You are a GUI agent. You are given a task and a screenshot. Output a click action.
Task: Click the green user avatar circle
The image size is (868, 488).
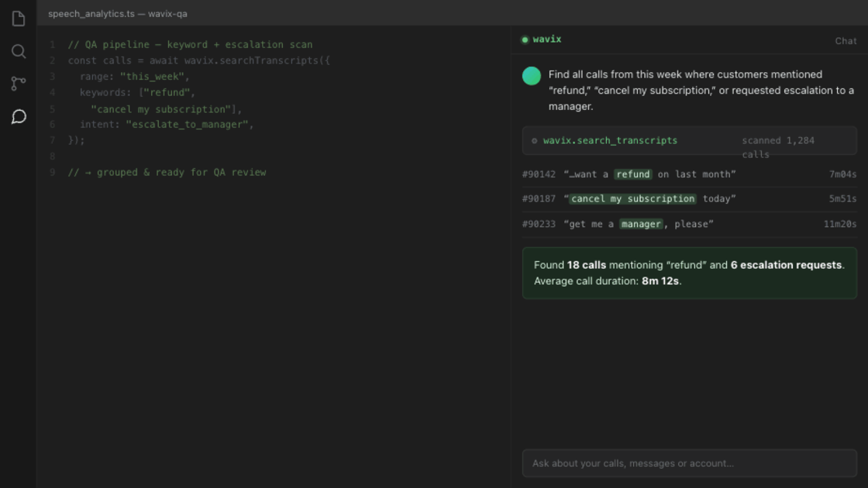click(x=532, y=76)
